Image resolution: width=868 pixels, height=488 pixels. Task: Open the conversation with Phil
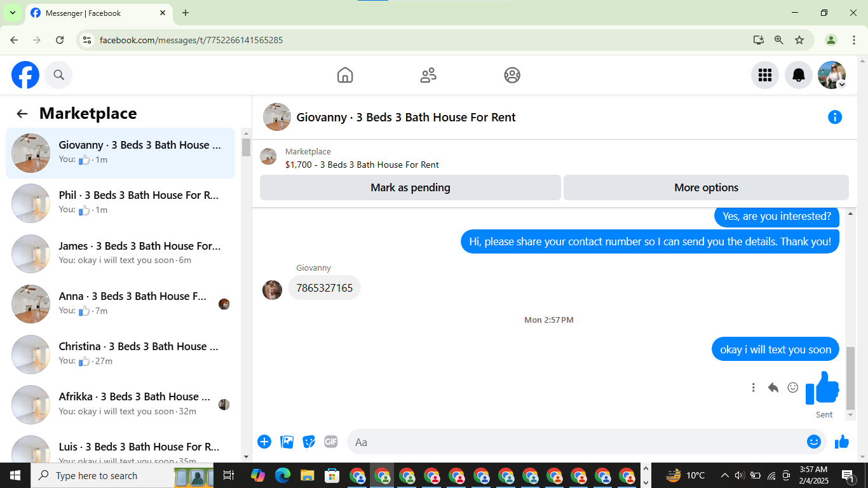point(121,203)
